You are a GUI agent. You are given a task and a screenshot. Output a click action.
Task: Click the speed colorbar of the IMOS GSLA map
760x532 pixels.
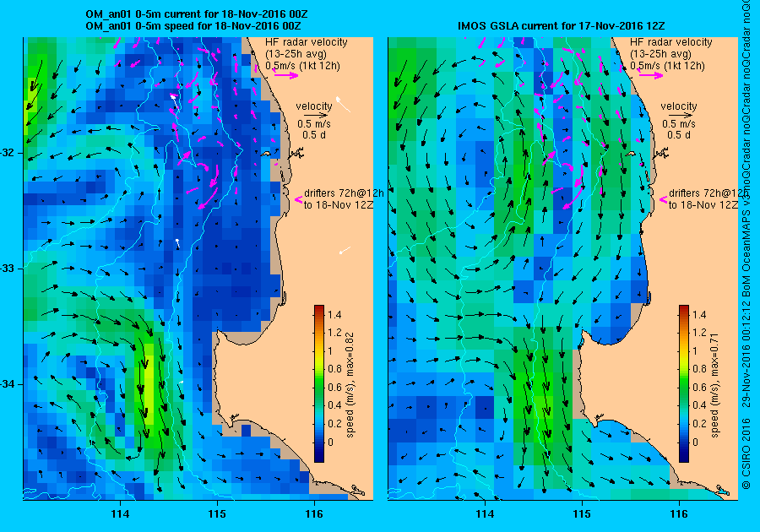(x=684, y=383)
